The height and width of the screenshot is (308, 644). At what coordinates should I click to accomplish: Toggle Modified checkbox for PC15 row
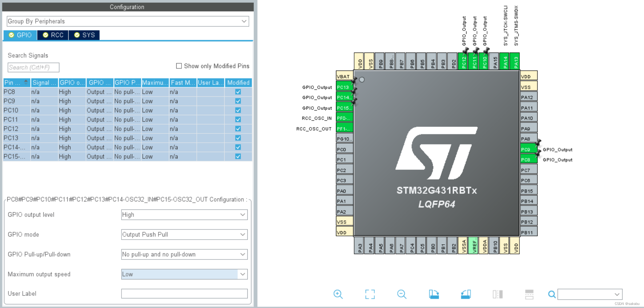[x=238, y=156]
